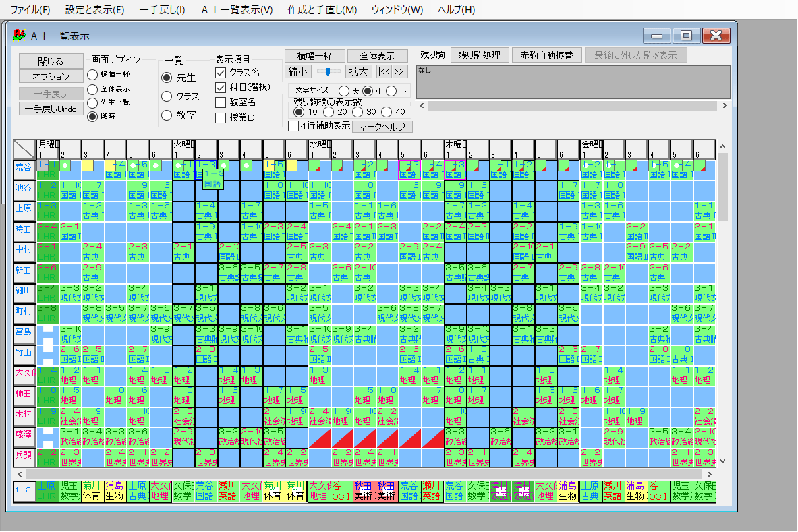Select the 教室 list radio button
The image size is (798, 532).
pyautogui.click(x=167, y=115)
